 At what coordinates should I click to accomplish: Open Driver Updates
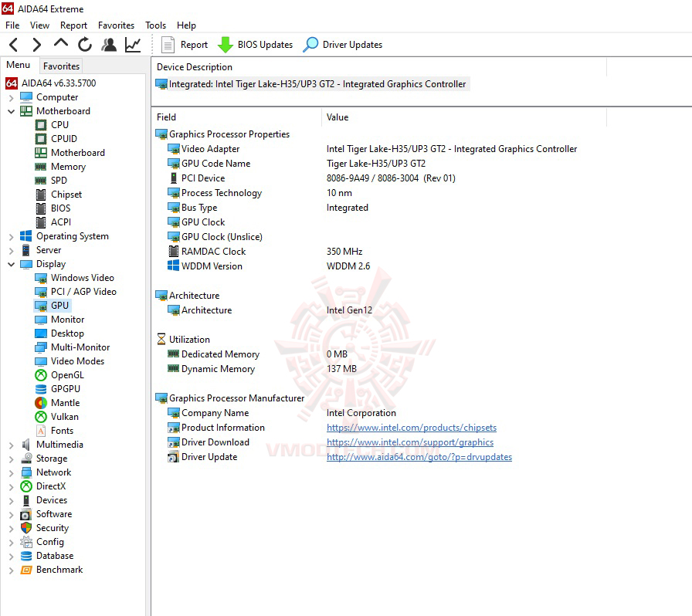[343, 45]
